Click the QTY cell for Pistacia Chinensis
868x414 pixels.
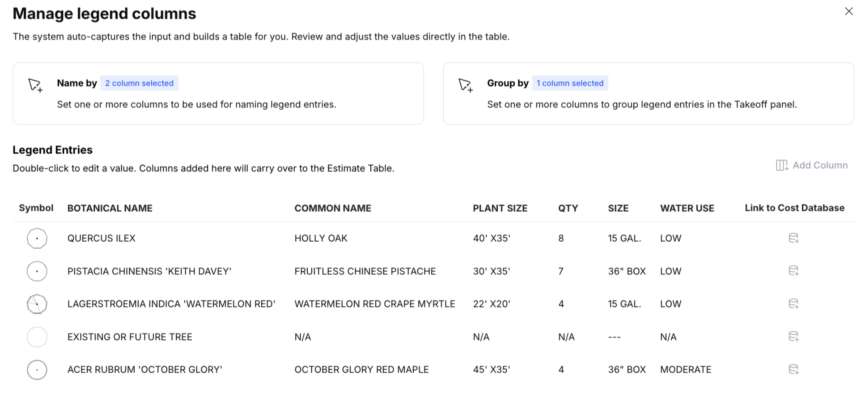point(561,271)
